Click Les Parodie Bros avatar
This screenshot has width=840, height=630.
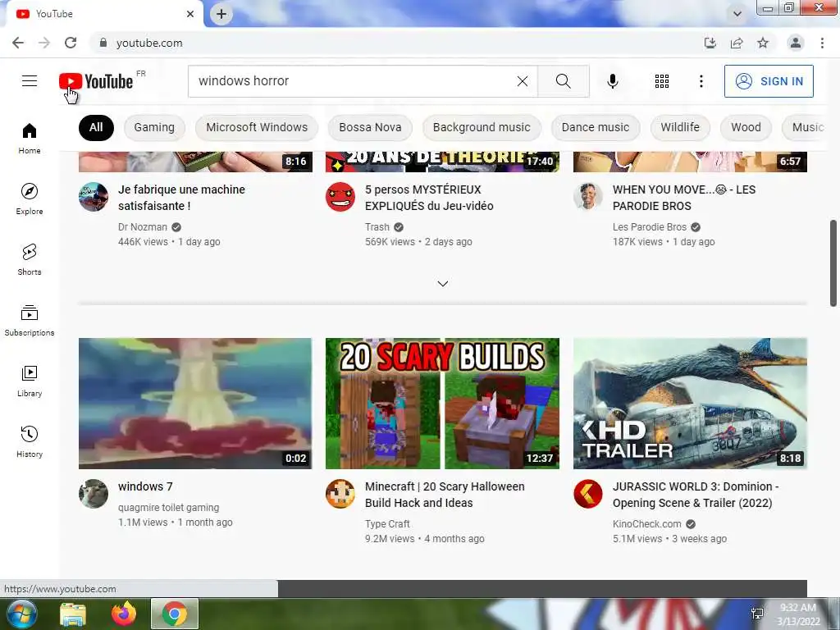click(x=587, y=197)
